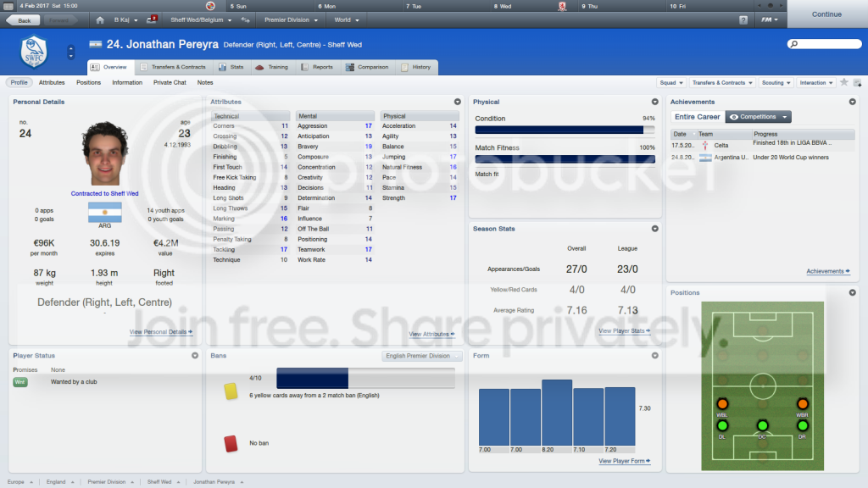Open the World dropdown menu

(x=347, y=20)
